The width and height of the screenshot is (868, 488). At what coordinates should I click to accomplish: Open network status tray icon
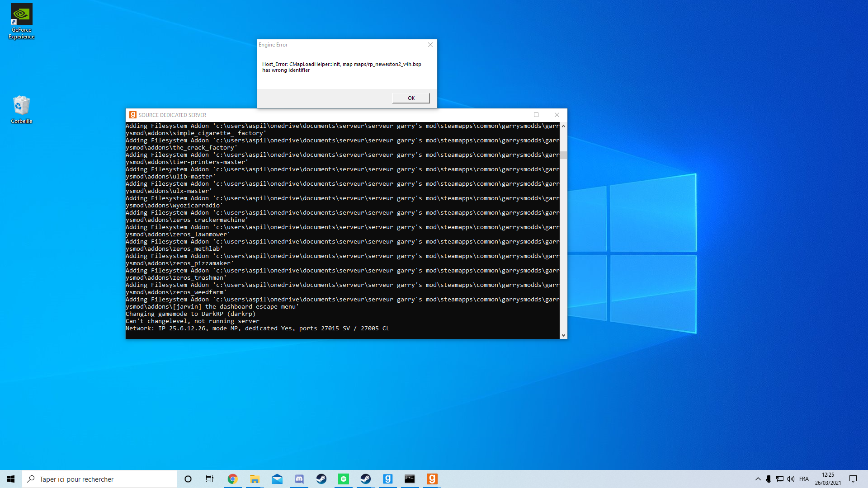(780, 479)
